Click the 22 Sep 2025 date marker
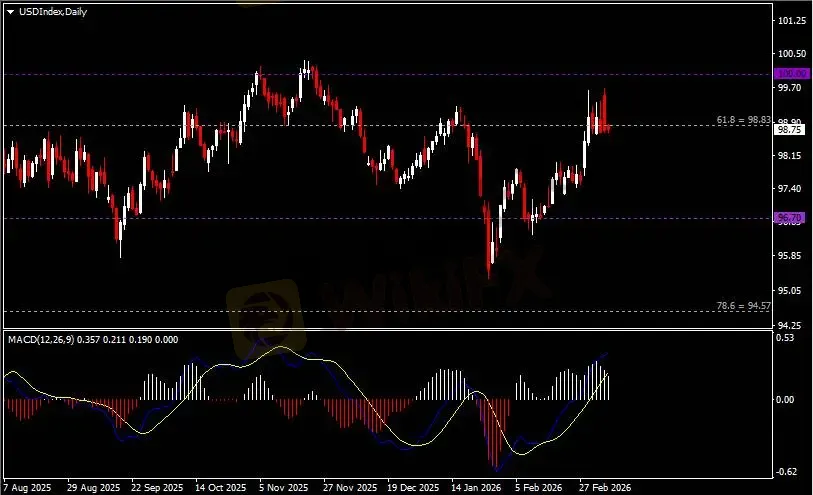The image size is (813, 495). click(x=156, y=487)
